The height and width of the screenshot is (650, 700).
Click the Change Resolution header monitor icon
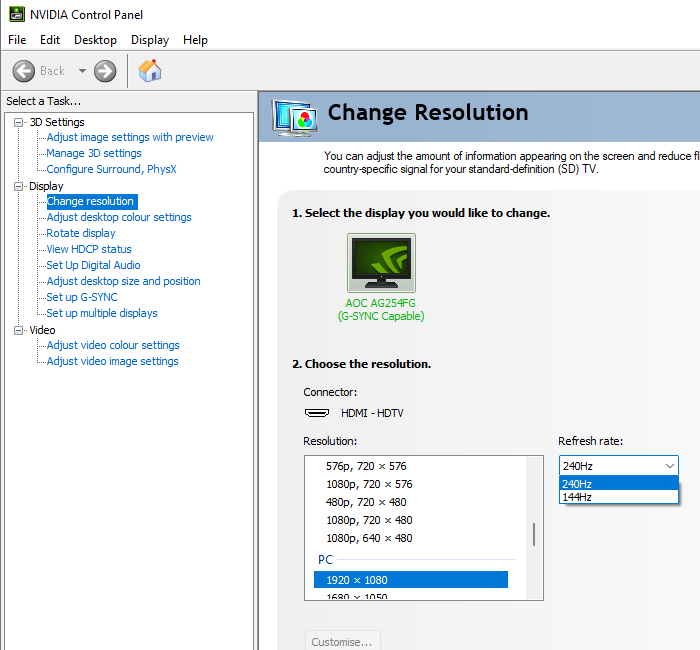(295, 118)
